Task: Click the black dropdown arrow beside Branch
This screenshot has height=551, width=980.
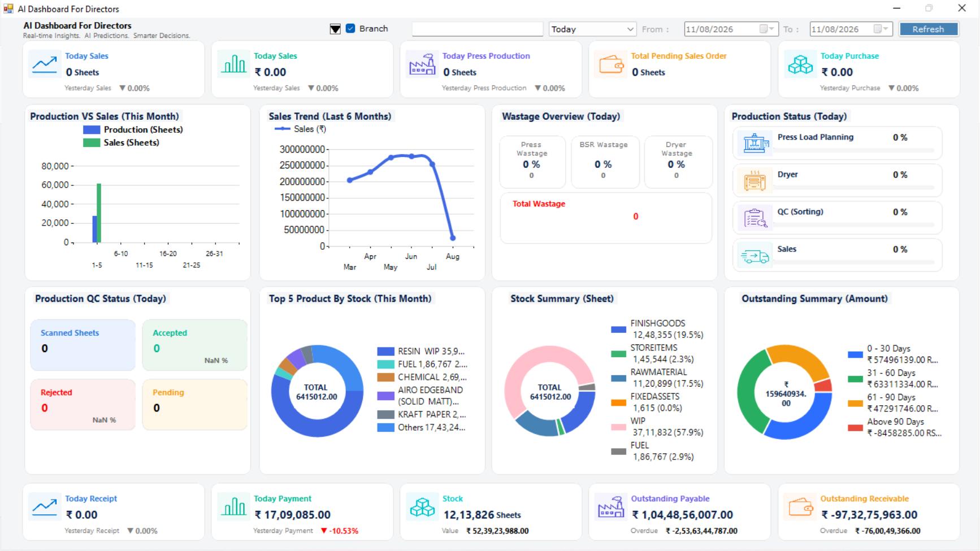Action: click(335, 29)
